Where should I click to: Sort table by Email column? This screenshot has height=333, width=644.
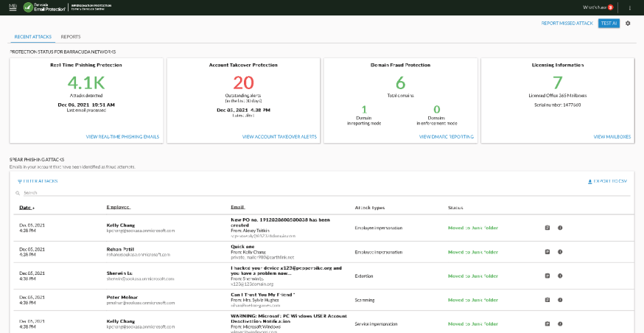pyautogui.click(x=238, y=207)
